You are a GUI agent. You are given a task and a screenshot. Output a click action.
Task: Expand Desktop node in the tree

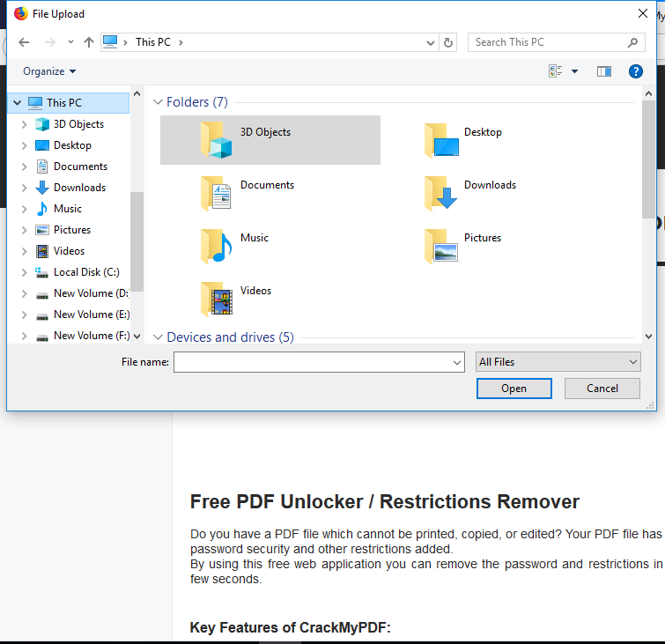coord(24,145)
